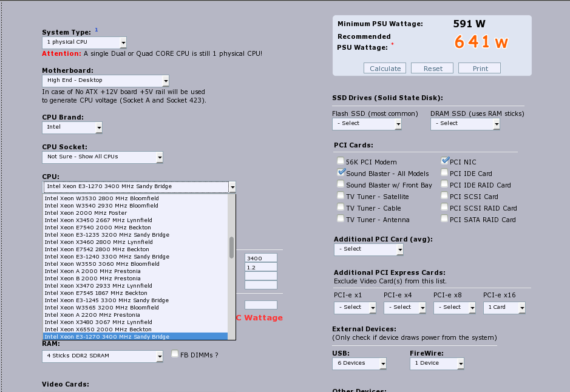Select Intel Xeon W3540 2930 MHz Bloomfield
This screenshot has height=392, width=570.
click(135, 206)
